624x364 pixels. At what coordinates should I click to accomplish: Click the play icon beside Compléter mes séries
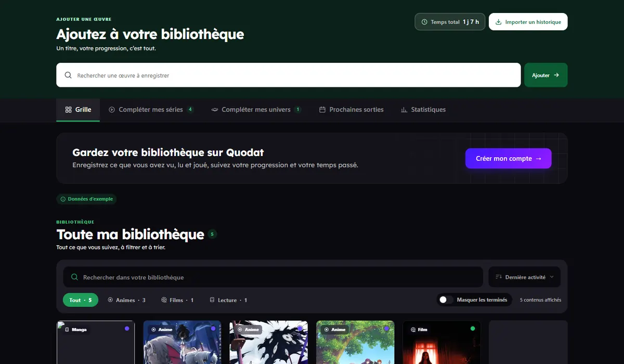112,110
